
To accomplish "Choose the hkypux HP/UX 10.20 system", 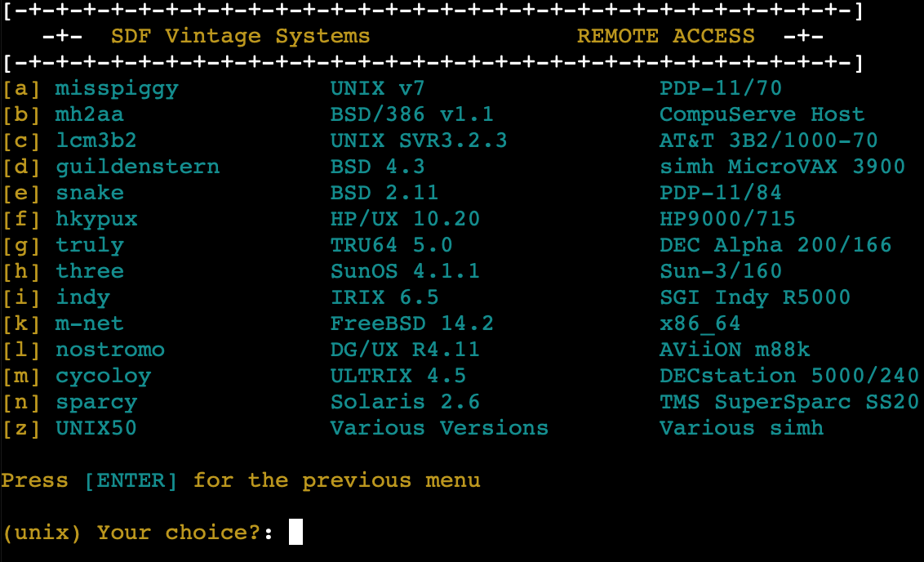I will [x=96, y=219].
